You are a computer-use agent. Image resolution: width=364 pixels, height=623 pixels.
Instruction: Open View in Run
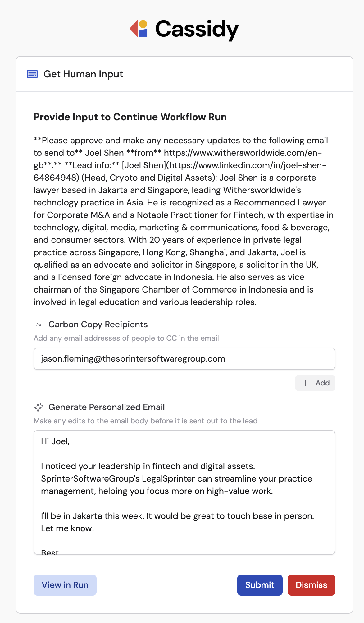pyautogui.click(x=65, y=585)
